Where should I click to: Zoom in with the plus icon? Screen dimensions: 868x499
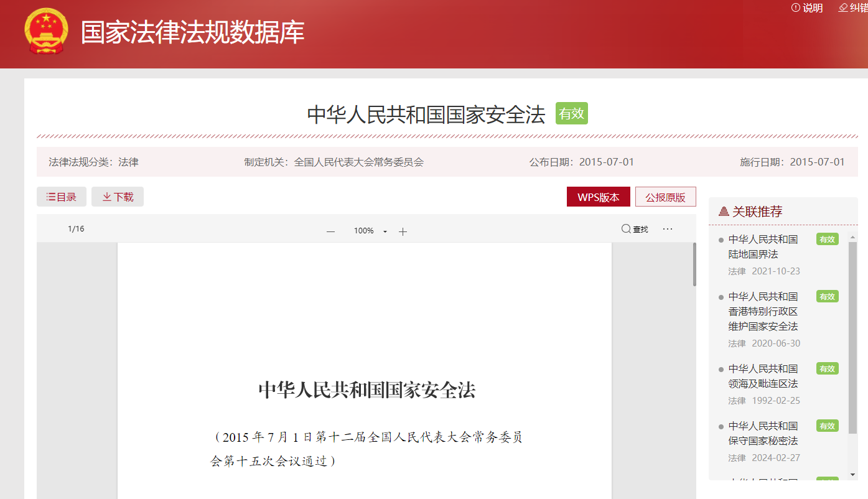pos(403,231)
